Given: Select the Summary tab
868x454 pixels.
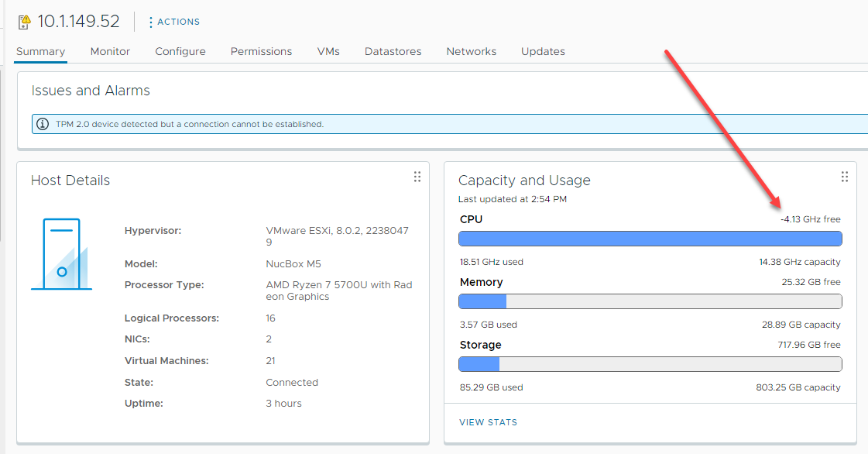Looking at the screenshot, I should (40, 51).
